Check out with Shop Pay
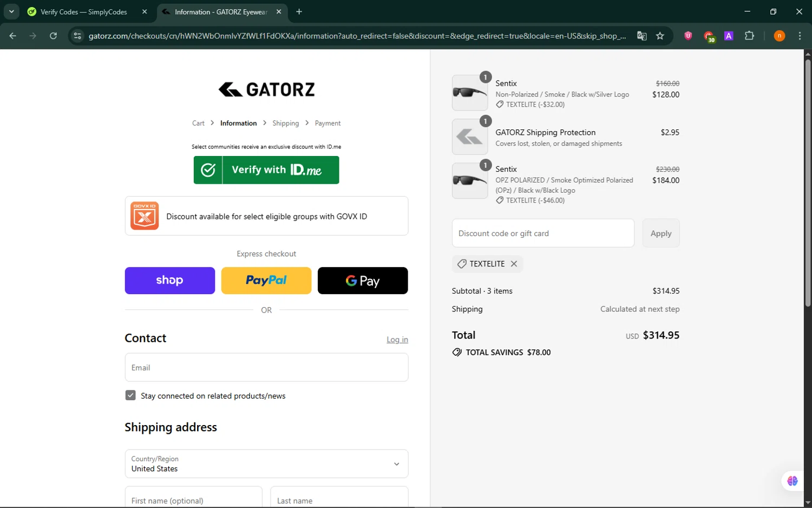 click(170, 281)
